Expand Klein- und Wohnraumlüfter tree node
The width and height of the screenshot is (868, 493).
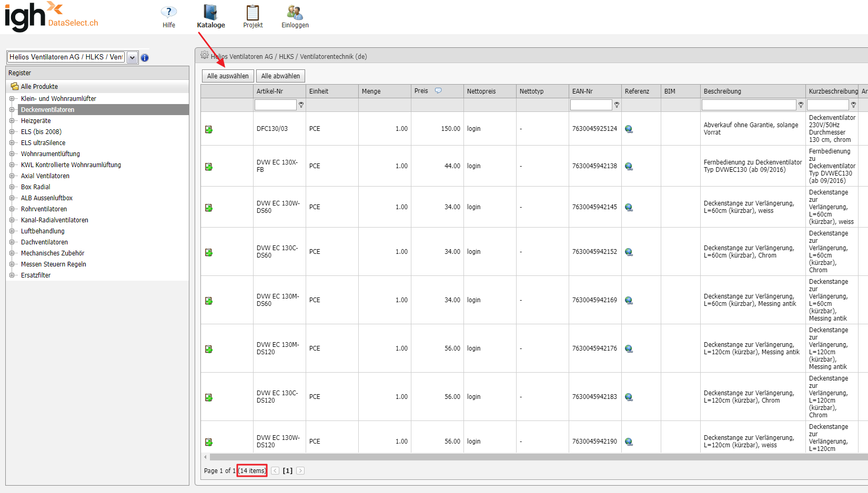[x=12, y=99]
